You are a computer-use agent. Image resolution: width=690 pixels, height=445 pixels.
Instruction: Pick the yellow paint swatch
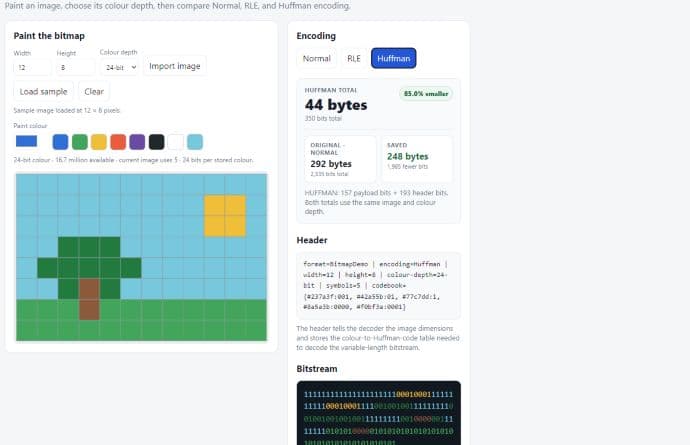pos(99,142)
